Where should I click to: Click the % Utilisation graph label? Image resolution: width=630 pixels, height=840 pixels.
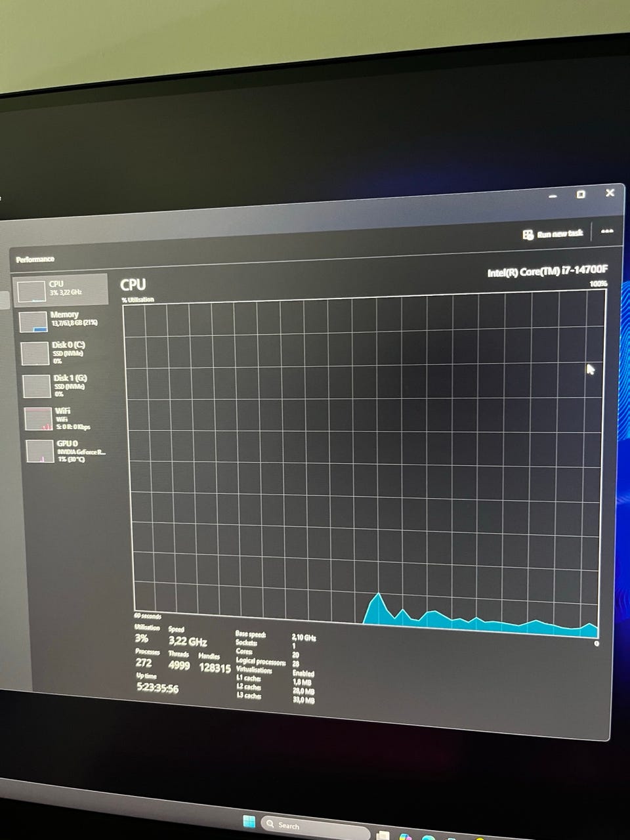pos(137,299)
